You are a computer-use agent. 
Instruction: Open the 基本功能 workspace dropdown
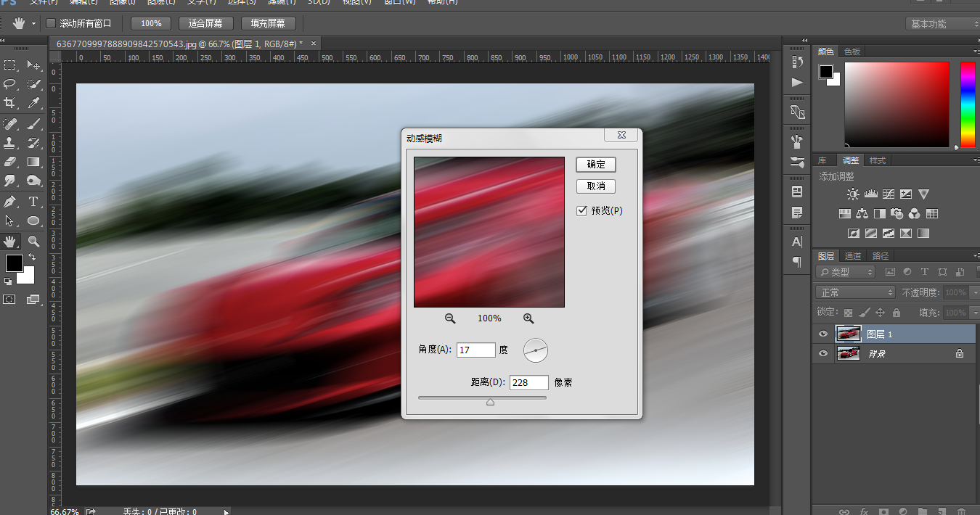[942, 24]
